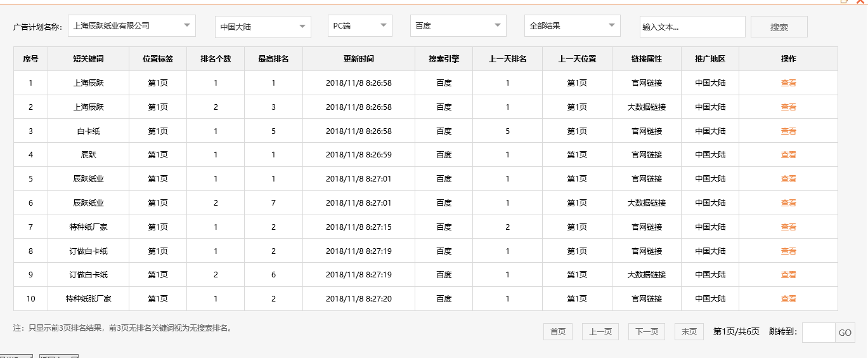The width and height of the screenshot is (868, 358).
Task: Click the 上一页 previous page button
Action: click(600, 331)
